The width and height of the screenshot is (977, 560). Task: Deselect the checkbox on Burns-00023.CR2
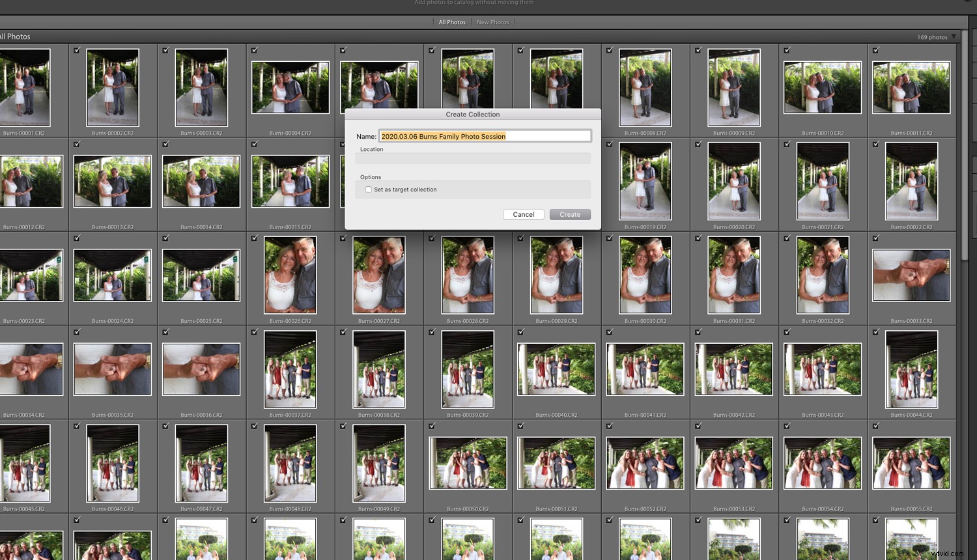(x=1, y=238)
